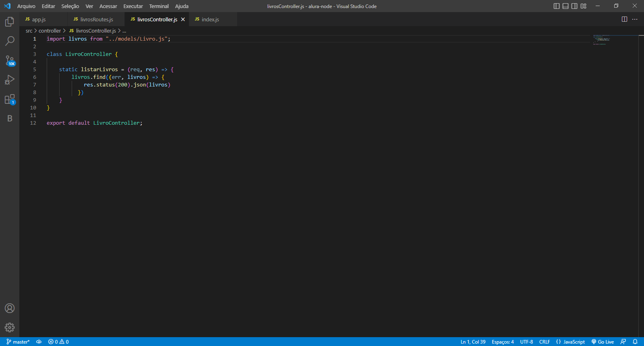Expand the breadcrumb ellipsis symbol
The width and height of the screenshot is (644, 346).
coord(124,31)
